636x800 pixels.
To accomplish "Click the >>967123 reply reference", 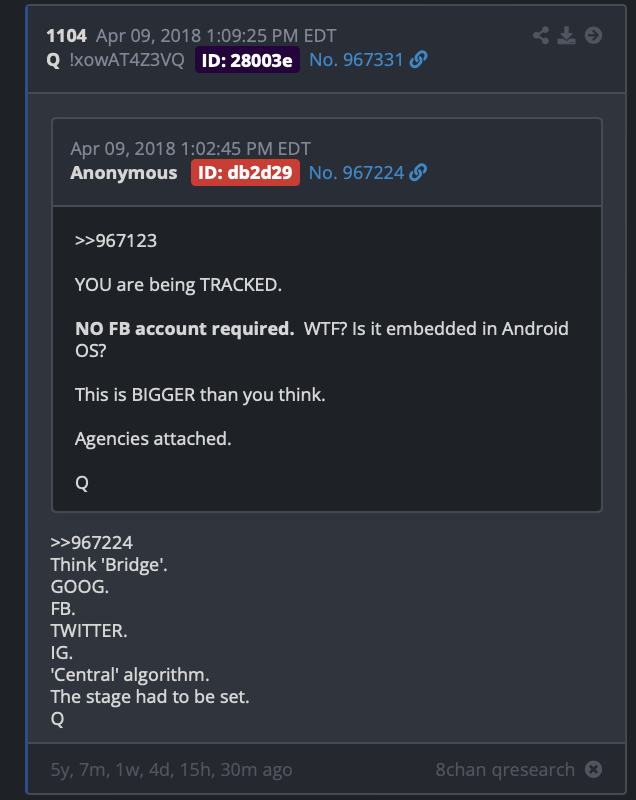I will 116,241.
